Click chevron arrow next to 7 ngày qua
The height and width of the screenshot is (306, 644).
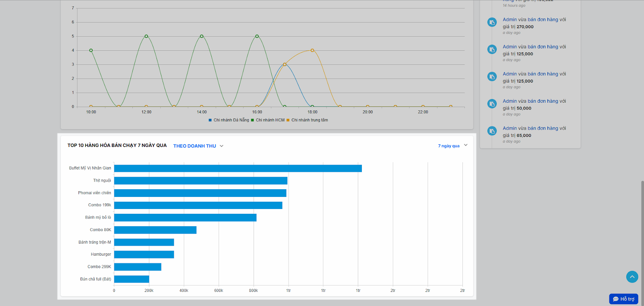pos(466,145)
